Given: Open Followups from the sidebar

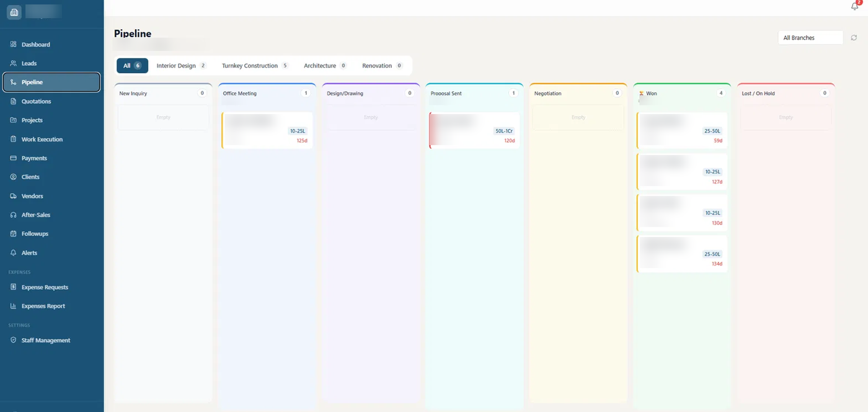Looking at the screenshot, I should click(x=51, y=234).
